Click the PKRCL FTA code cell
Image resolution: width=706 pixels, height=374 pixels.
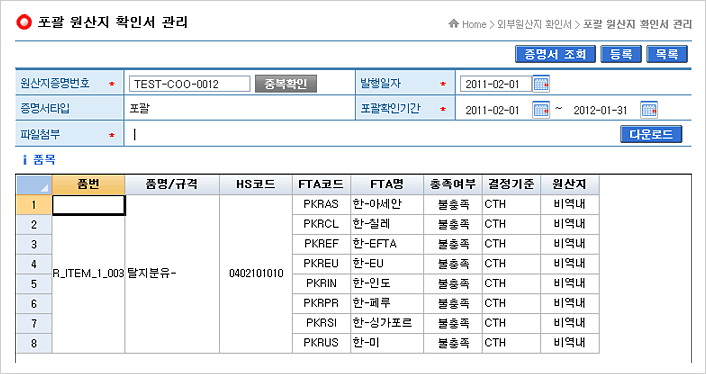tap(321, 225)
